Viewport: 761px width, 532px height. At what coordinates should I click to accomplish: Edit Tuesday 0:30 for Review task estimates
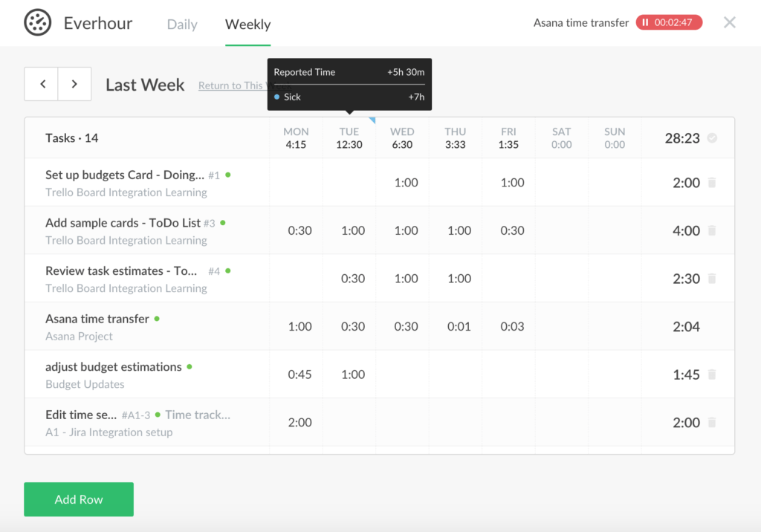click(353, 279)
